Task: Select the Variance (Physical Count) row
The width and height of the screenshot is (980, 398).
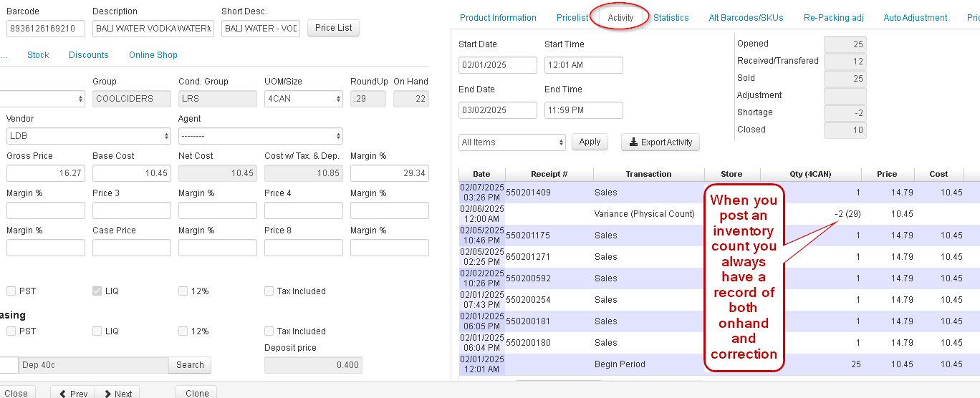Action: 719,214
